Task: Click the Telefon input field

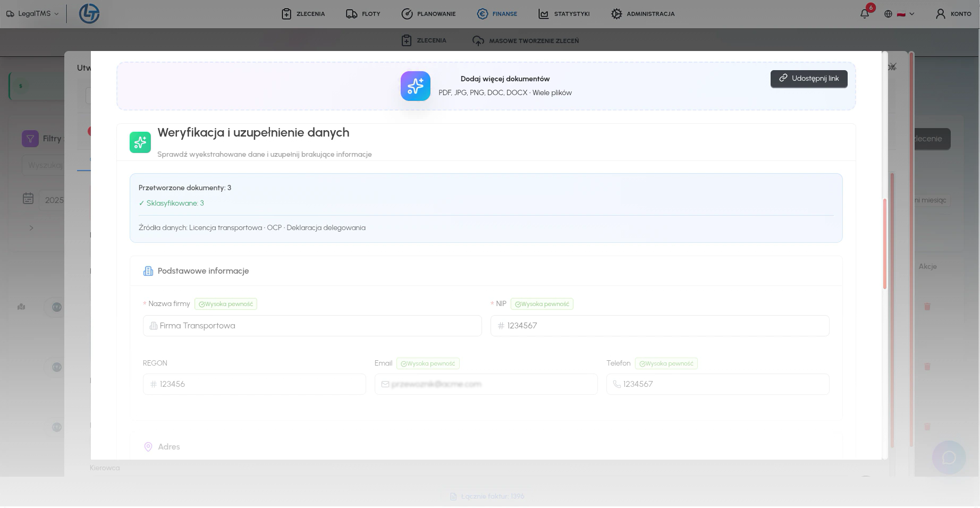Action: 717,384
